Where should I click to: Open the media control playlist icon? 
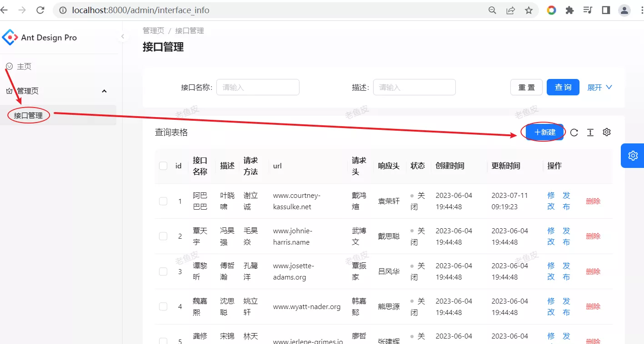588,10
